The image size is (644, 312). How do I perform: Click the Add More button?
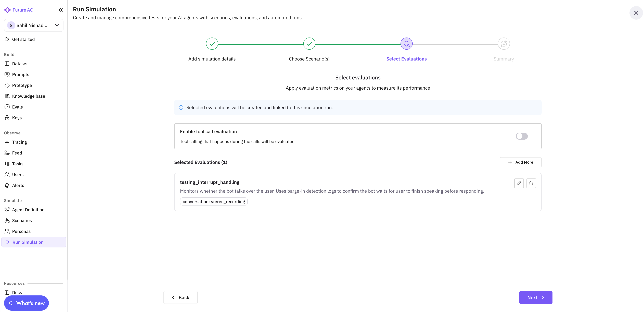pos(521,162)
